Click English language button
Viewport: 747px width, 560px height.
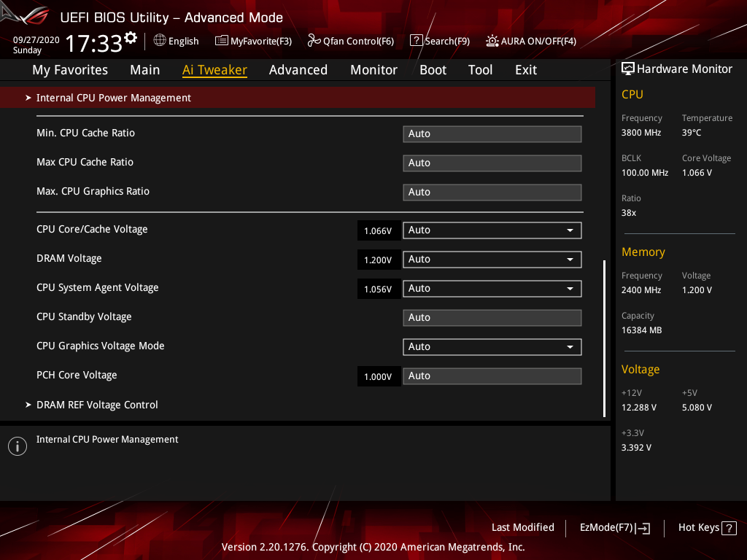point(177,41)
